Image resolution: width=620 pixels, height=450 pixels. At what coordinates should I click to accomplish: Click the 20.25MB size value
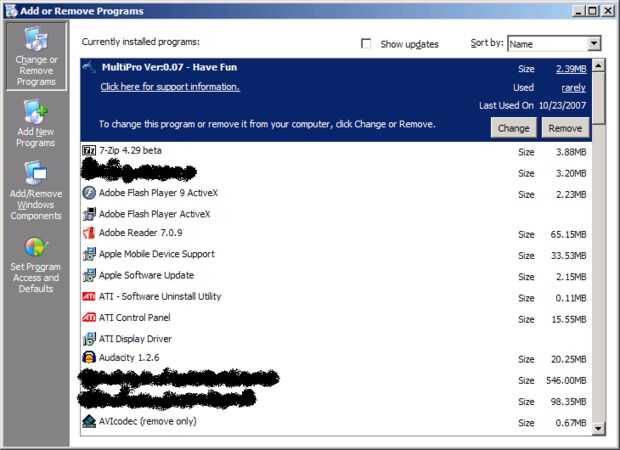569,359
